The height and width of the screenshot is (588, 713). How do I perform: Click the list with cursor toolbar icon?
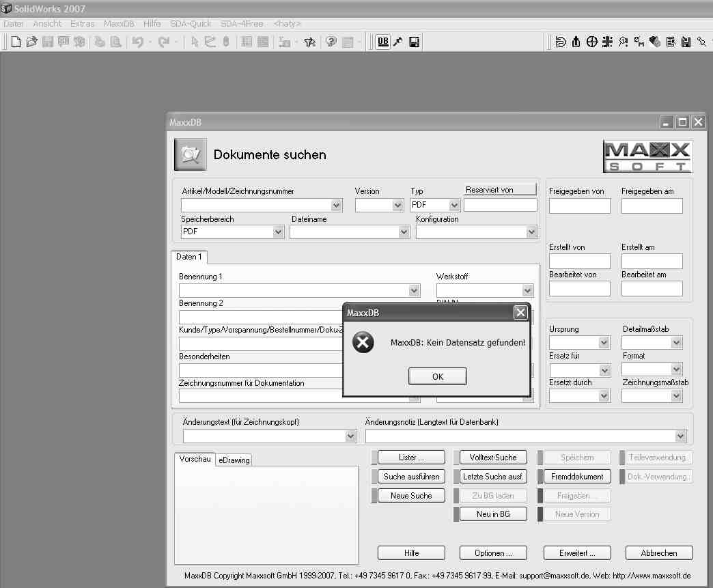point(671,42)
